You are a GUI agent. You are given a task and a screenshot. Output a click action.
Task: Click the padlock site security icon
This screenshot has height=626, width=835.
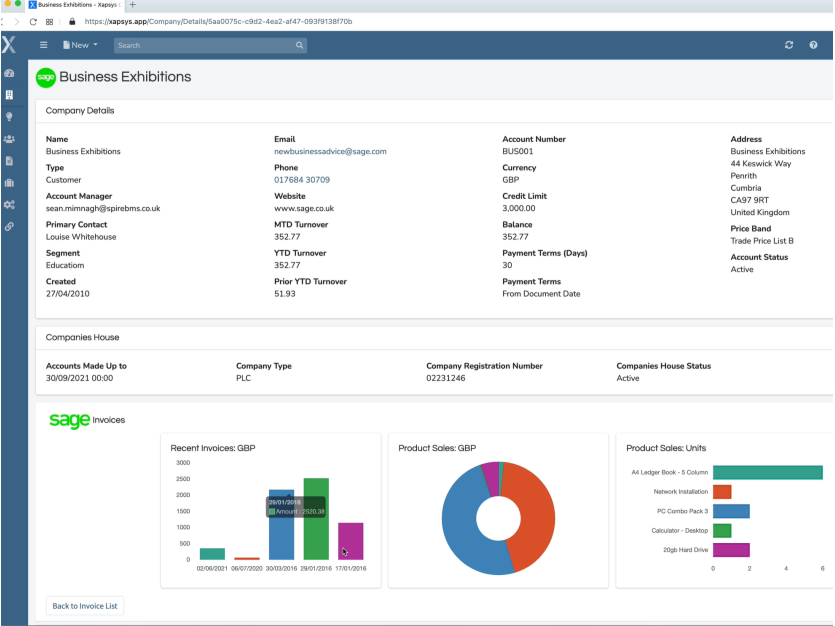click(72, 22)
